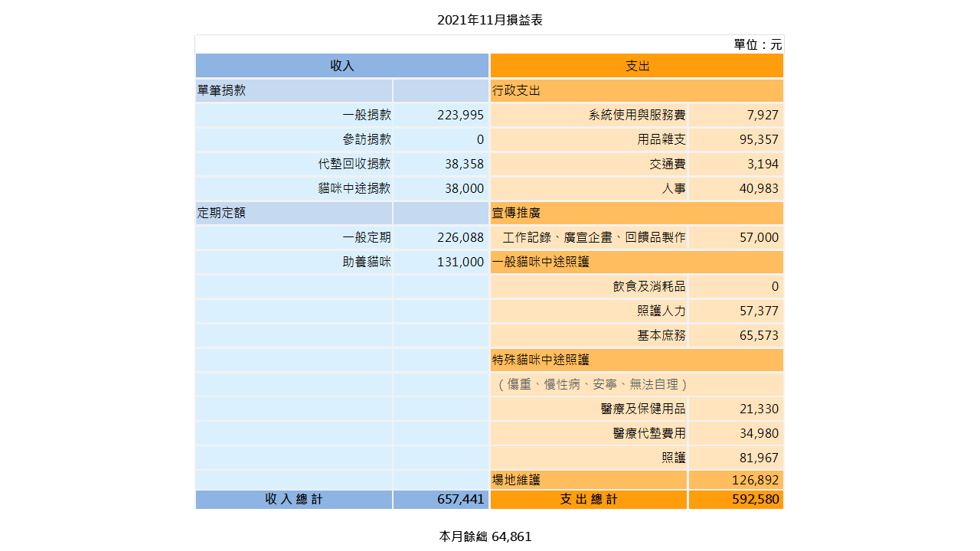This screenshot has width=980, height=551.
Task: Select the 支出 column header
Action: (x=637, y=66)
